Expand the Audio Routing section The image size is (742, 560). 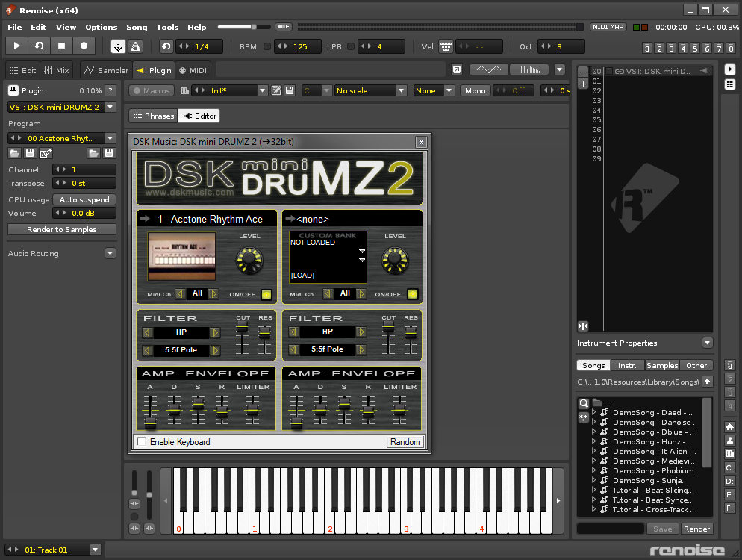(110, 254)
